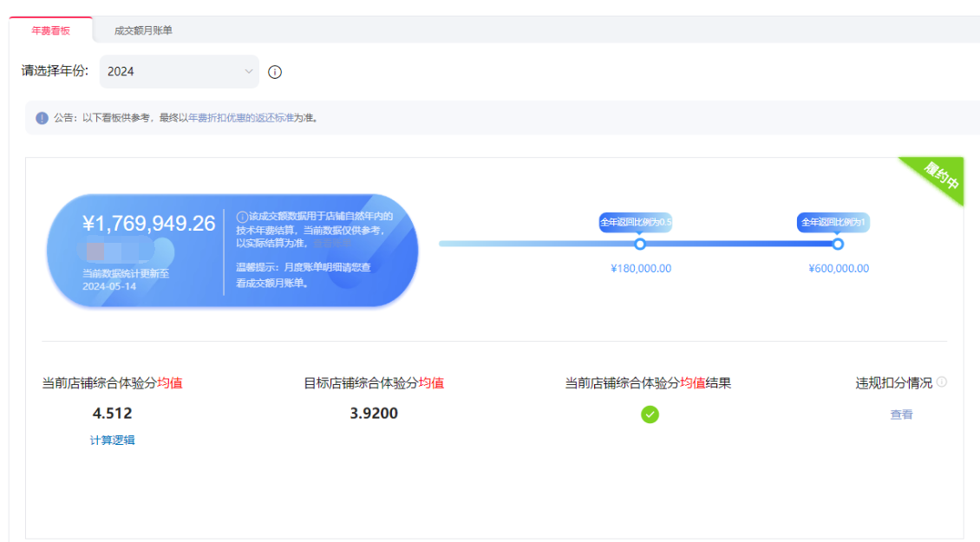Viewport: 980px width, 542px height.
Task: Click the current score value 4.512
Action: pyautogui.click(x=112, y=414)
